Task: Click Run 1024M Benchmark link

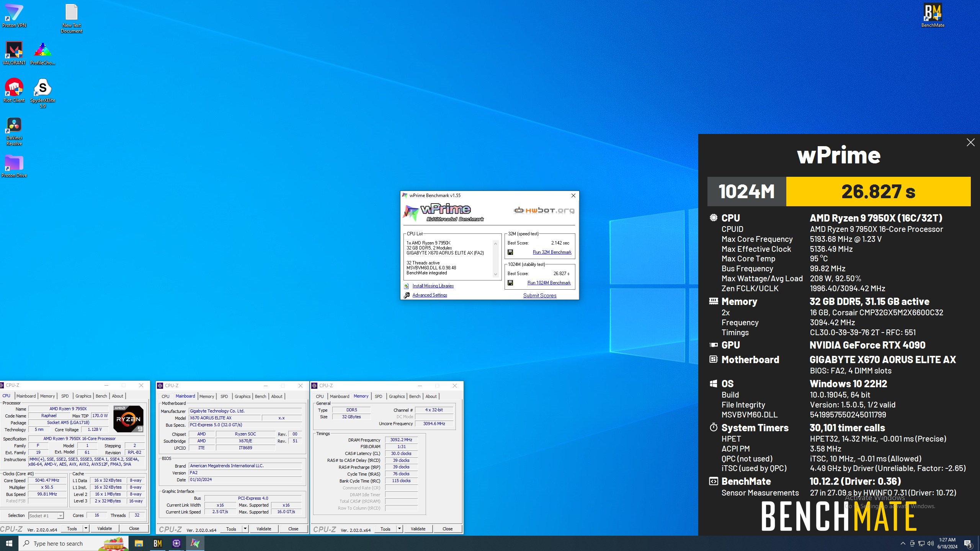Action: (x=549, y=283)
